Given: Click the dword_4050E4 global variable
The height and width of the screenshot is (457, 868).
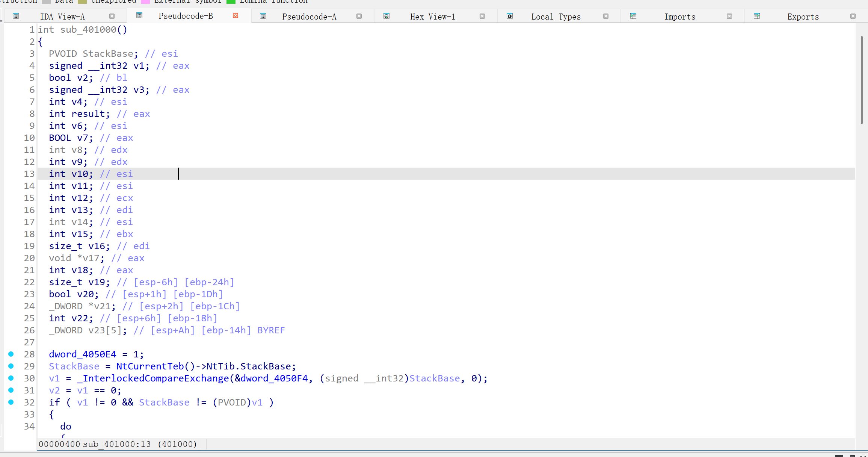Looking at the screenshot, I should [83, 354].
